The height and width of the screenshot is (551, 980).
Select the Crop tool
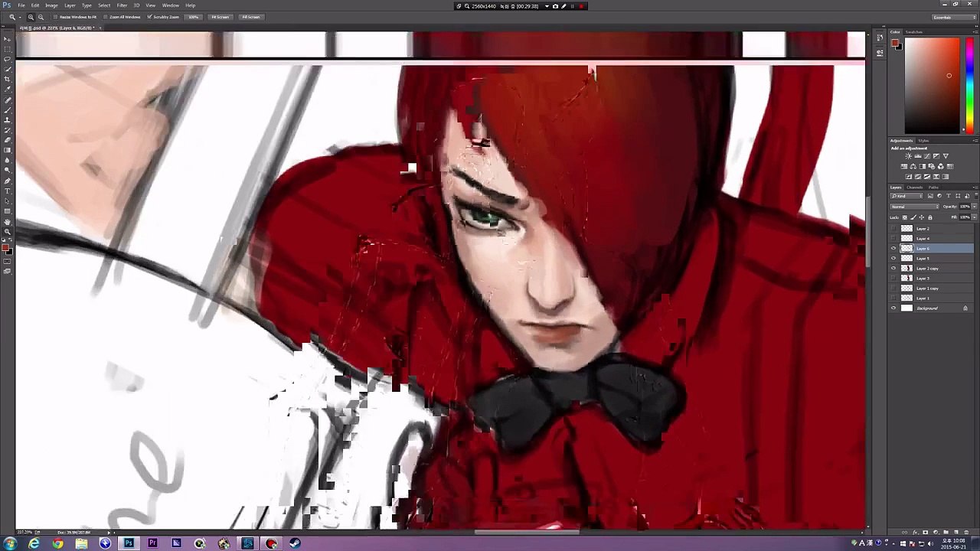(8, 80)
